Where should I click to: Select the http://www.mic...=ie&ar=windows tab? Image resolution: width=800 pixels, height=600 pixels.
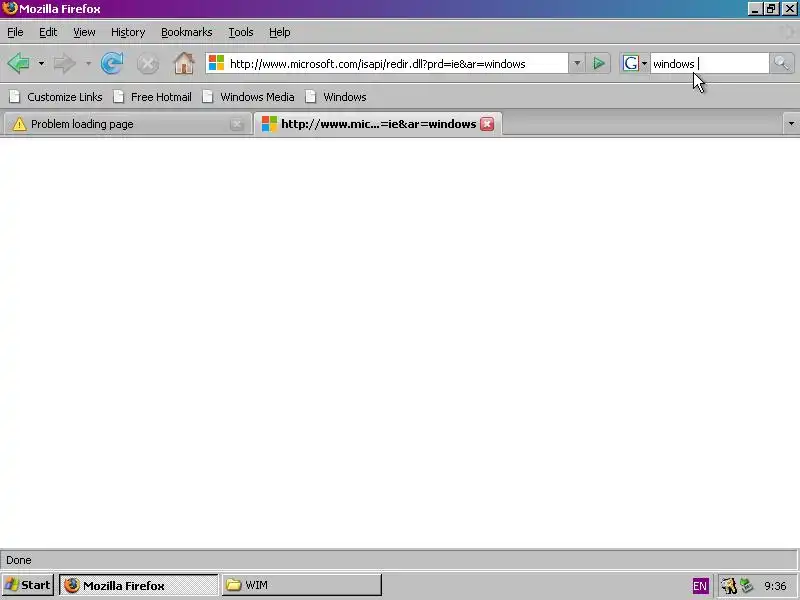point(378,124)
